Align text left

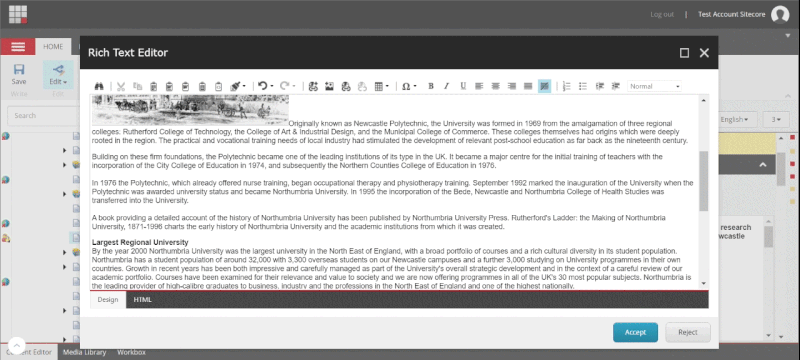(479, 86)
